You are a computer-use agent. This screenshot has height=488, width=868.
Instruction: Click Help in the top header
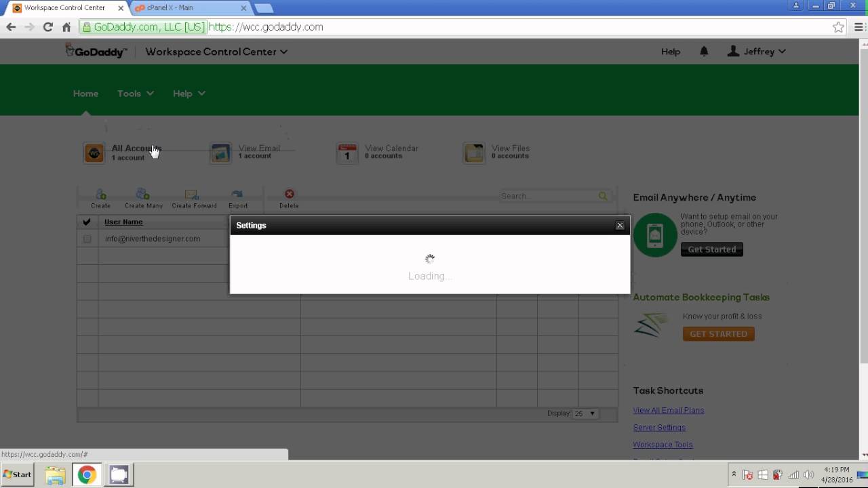(x=671, y=52)
